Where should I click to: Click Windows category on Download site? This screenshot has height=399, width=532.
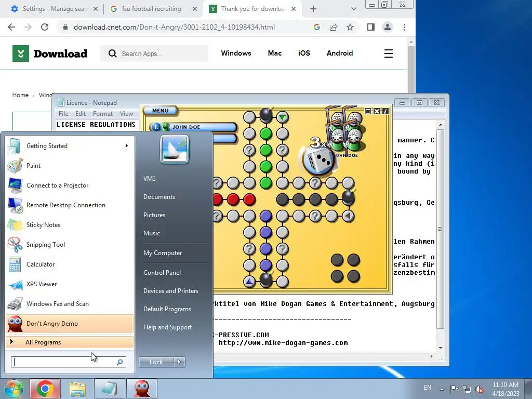236,54
